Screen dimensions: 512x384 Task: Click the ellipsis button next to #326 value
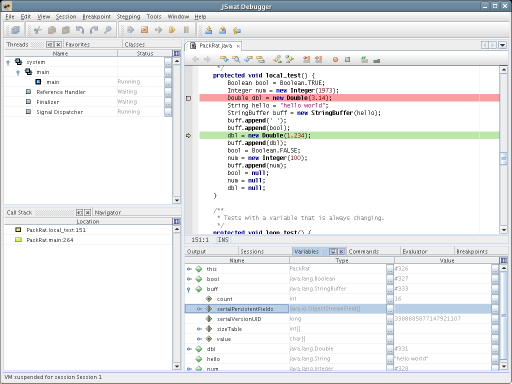pyautogui.click(x=495, y=269)
